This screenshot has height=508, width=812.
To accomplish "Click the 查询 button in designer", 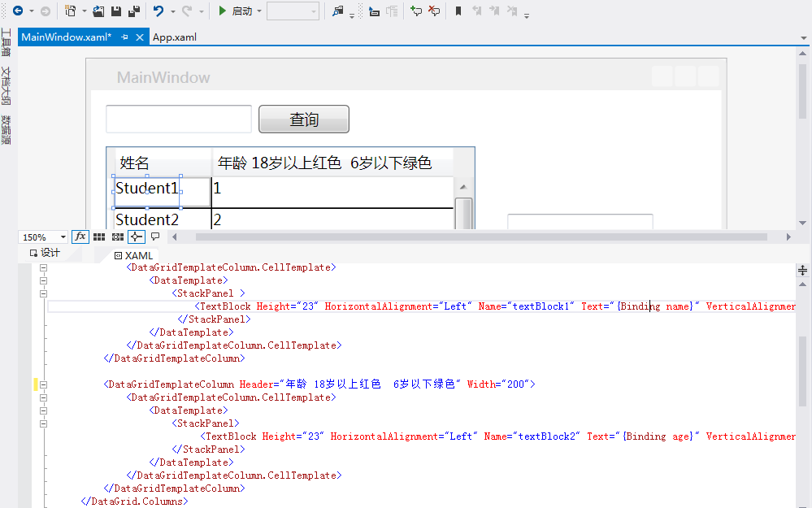I will tap(304, 119).
